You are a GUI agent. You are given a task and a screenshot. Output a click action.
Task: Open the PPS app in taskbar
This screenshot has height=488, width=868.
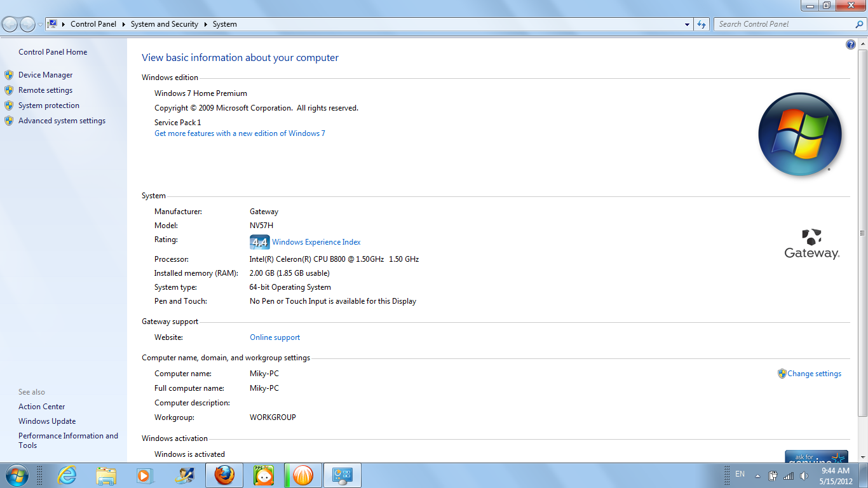[264, 475]
